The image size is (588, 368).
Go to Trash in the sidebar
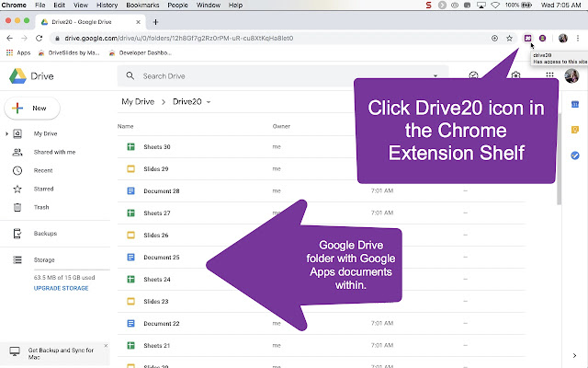(40, 207)
